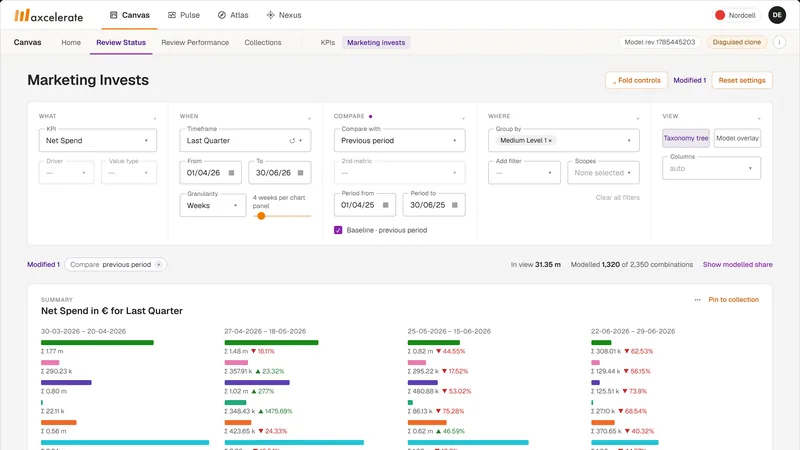Click the From date field 01/04/26
This screenshot has width=800, height=450.
click(212, 172)
